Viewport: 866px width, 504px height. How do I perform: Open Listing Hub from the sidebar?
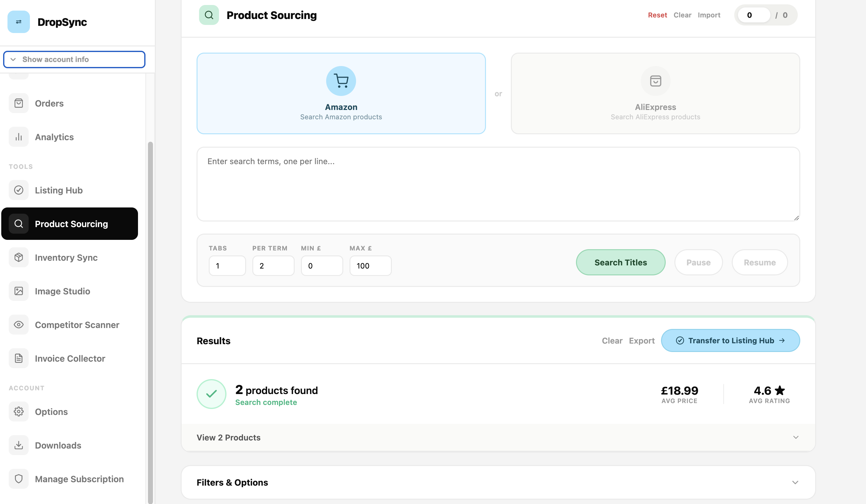tap(70, 190)
